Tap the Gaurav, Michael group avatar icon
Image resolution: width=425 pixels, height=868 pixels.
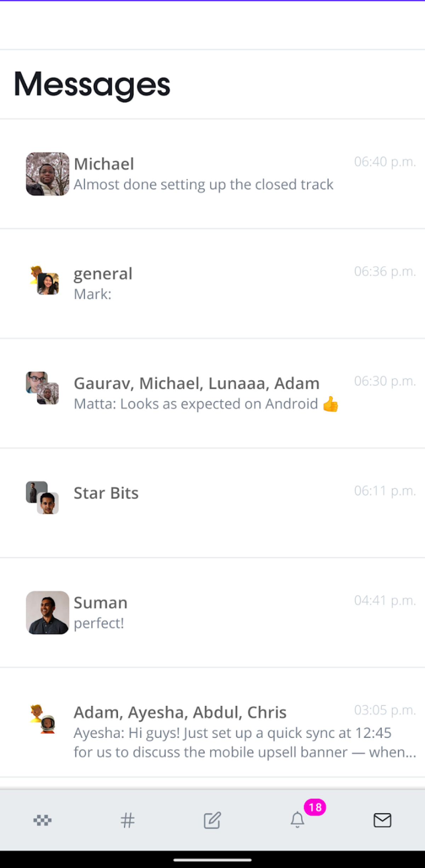[x=42, y=388]
